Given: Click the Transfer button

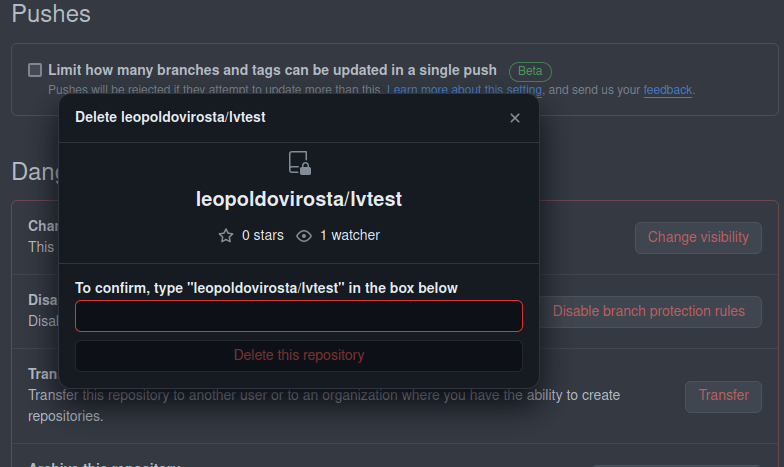Looking at the screenshot, I should 723,396.
